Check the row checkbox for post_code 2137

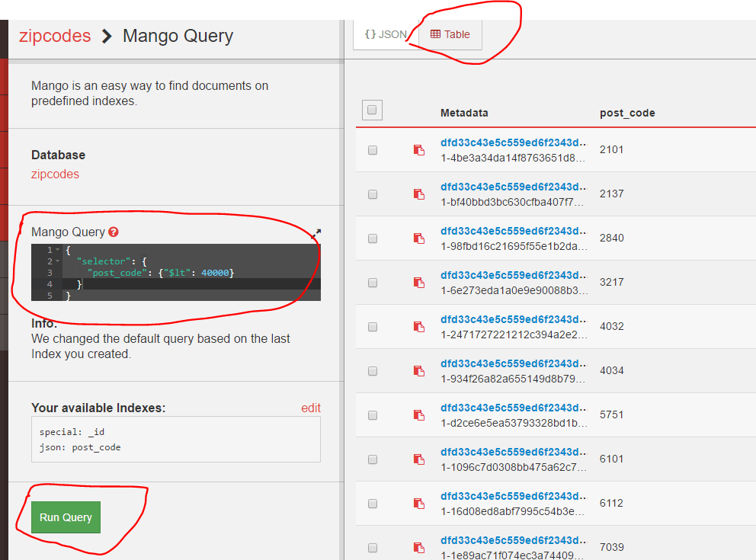(372, 194)
